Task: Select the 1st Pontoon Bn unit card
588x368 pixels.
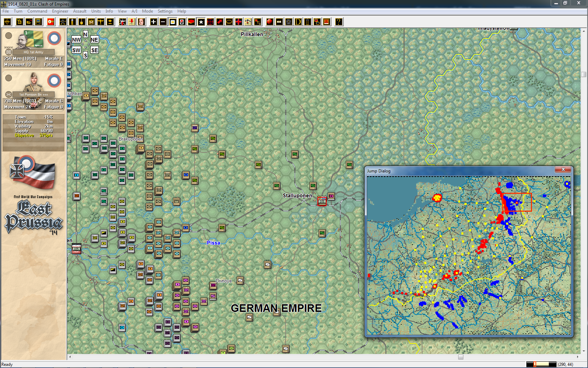Action: coord(34,91)
